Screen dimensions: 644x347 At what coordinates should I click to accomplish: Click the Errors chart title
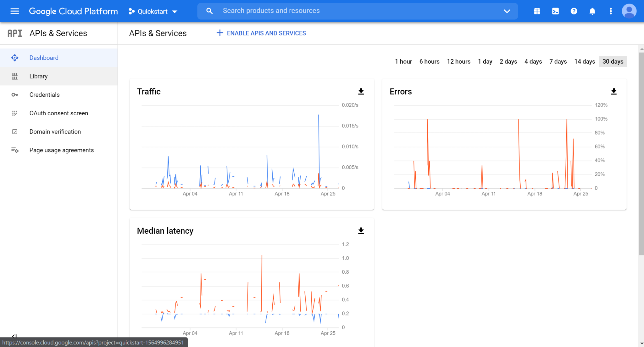click(401, 92)
